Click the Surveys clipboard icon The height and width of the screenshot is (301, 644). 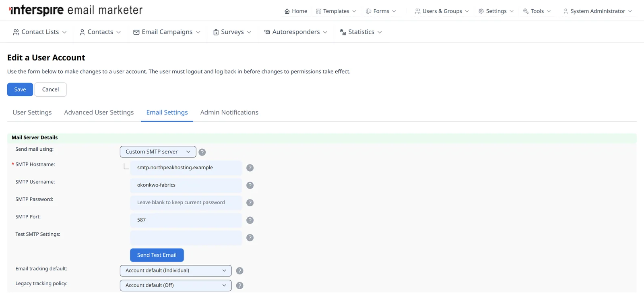216,32
